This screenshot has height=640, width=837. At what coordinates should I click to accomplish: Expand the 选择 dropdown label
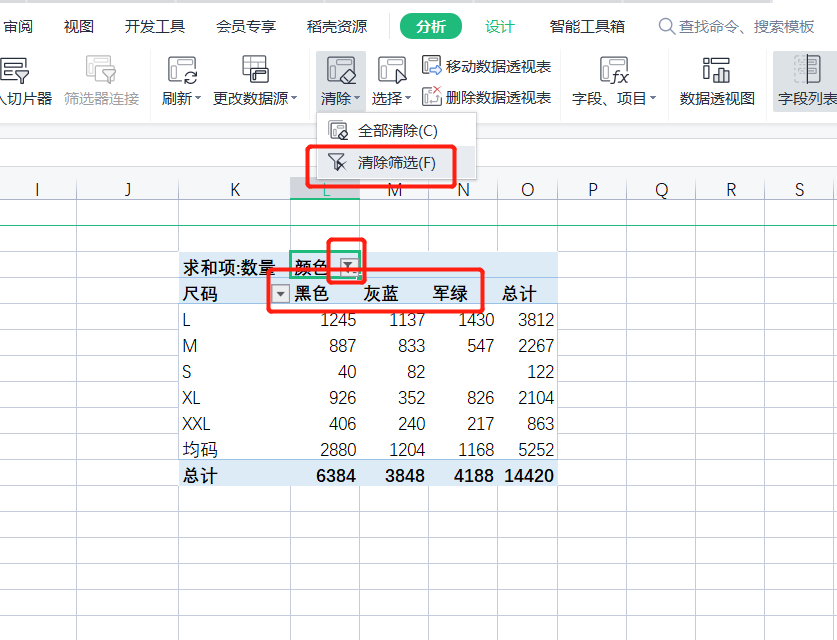(391, 98)
